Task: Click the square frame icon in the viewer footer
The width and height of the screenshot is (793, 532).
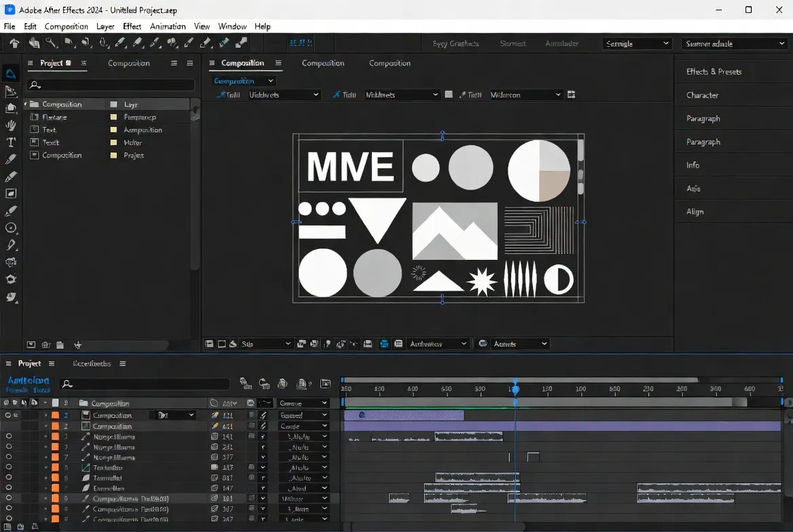Action: [x=221, y=344]
